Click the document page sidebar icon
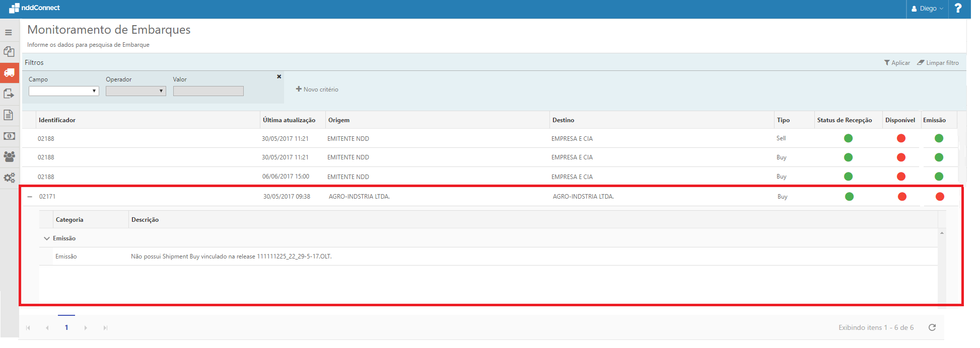 (9, 115)
